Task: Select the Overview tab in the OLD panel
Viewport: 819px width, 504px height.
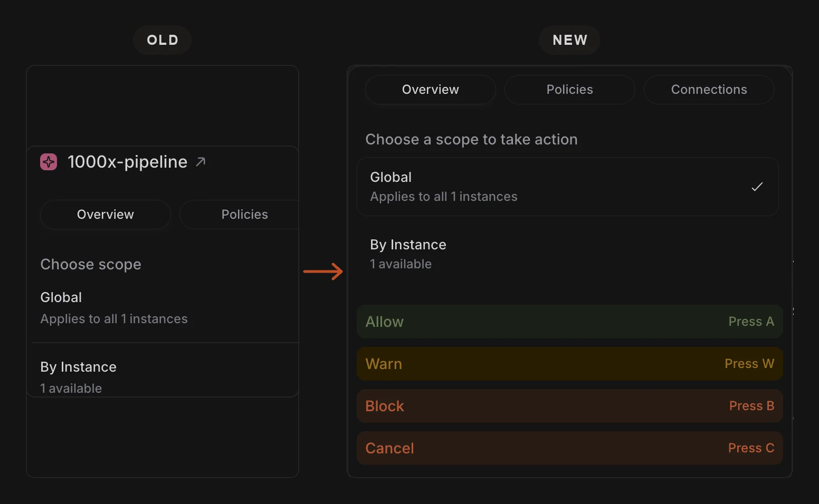Action: pyautogui.click(x=106, y=215)
